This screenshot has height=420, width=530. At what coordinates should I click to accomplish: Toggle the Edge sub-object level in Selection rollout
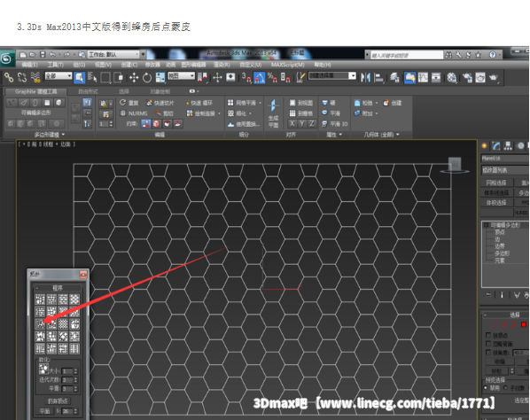point(504,324)
